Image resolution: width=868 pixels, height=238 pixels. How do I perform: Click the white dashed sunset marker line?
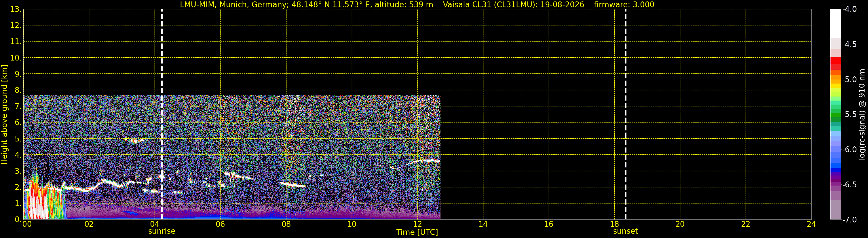click(626, 114)
